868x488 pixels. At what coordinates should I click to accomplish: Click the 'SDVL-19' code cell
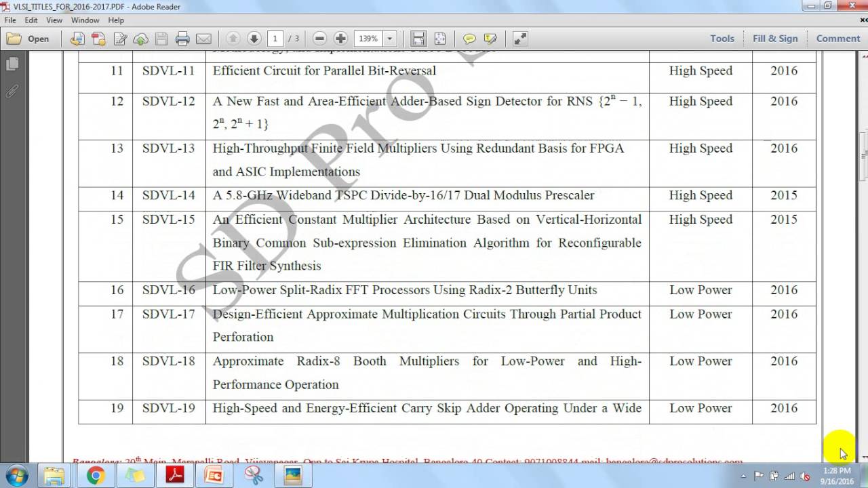(169, 408)
